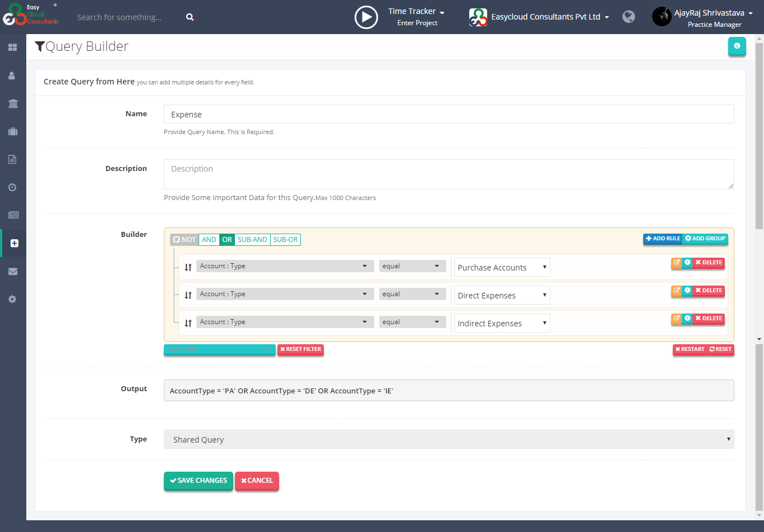
Task: Open the Shared Query type dropdown
Action: coord(449,439)
